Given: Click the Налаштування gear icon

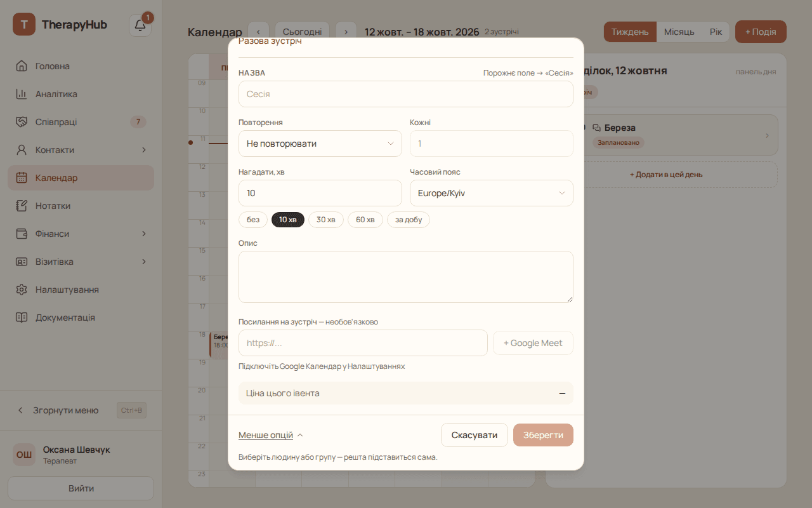Looking at the screenshot, I should point(22,290).
